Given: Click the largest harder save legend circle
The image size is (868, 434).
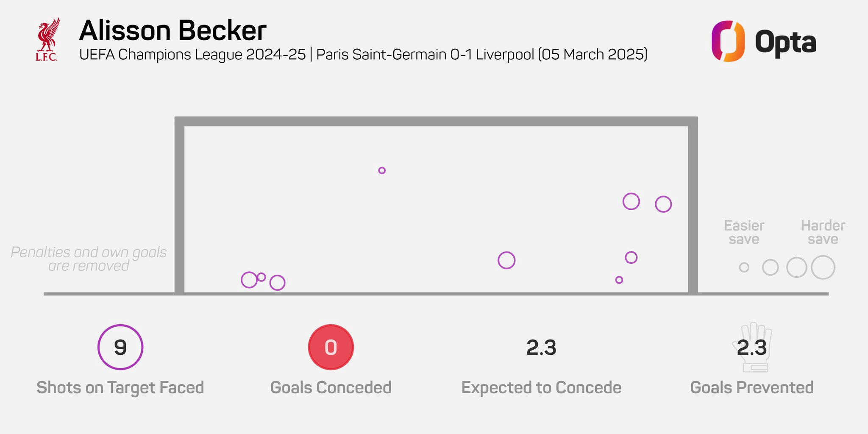Looking at the screenshot, I should point(823,267).
